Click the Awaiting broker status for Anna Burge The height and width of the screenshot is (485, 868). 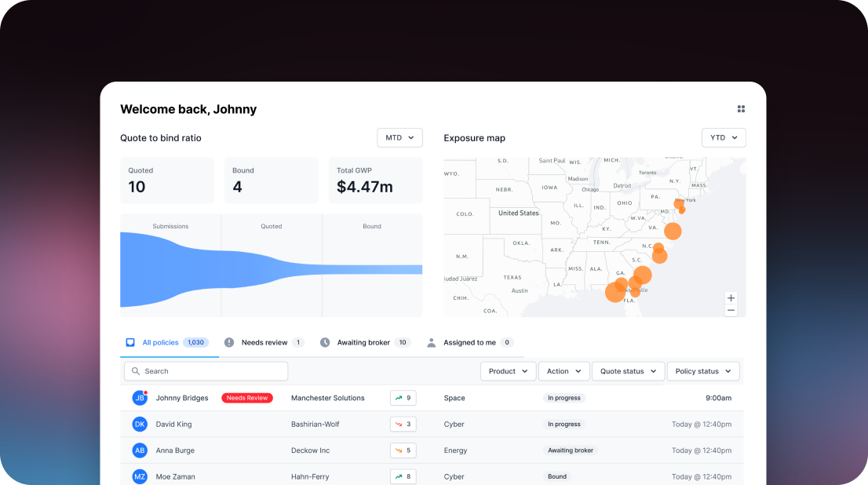(x=571, y=450)
